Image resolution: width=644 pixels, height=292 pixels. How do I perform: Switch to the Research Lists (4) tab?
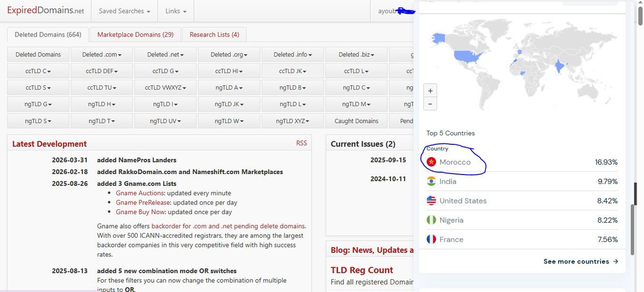[x=214, y=34]
